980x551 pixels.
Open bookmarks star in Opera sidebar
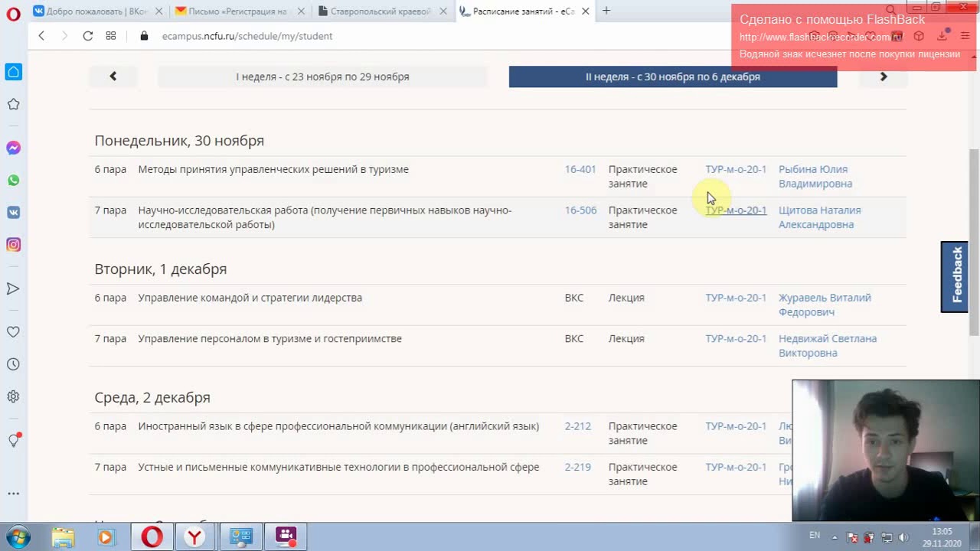[14, 104]
